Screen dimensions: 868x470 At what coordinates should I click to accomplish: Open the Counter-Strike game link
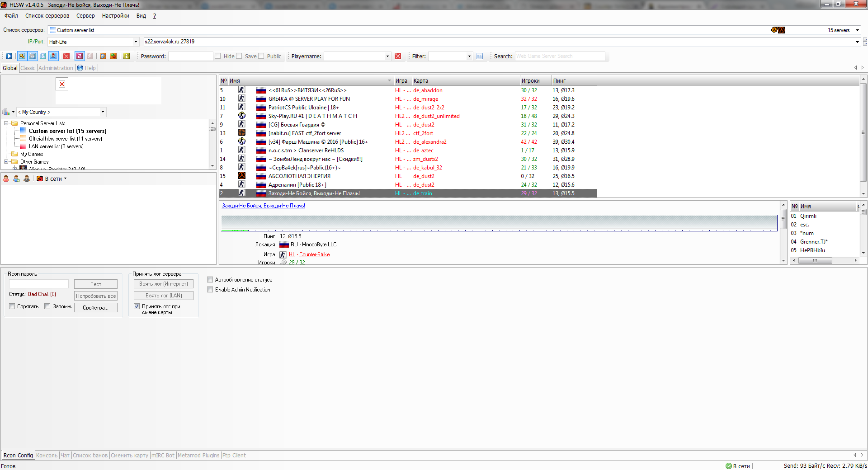[314, 254]
